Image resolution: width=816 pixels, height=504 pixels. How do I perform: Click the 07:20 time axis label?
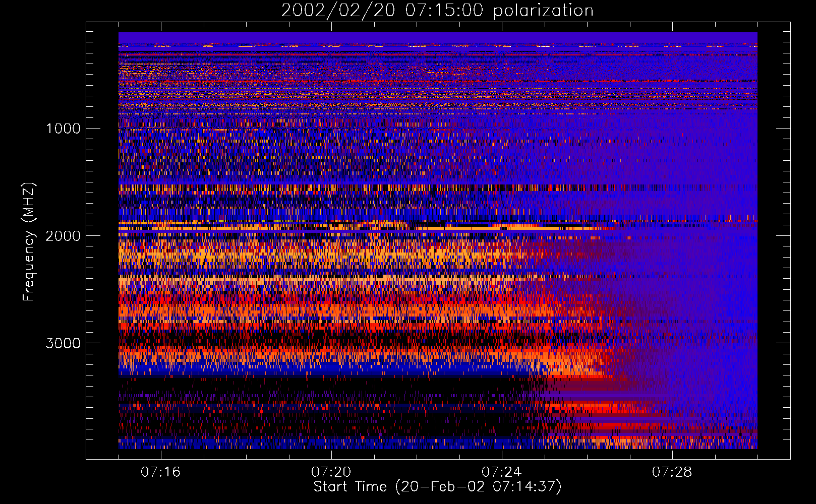(x=331, y=472)
